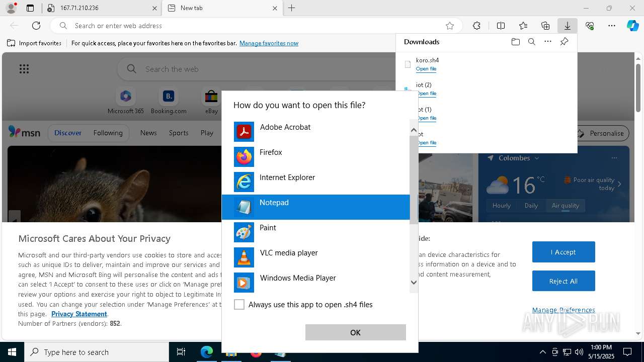Open the Favorites list icon
The image size is (644, 362).
click(523, 26)
